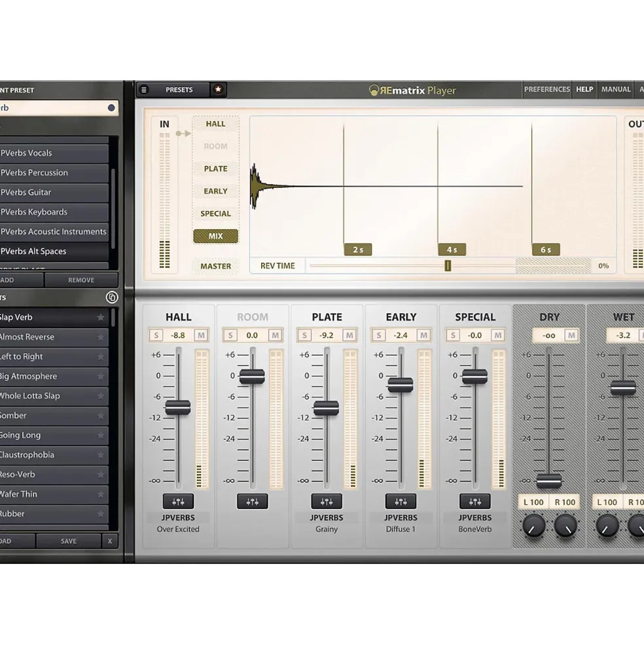644x645 pixels.
Task: Adjust the DRY R 100 pan knob
Action: pos(565,526)
